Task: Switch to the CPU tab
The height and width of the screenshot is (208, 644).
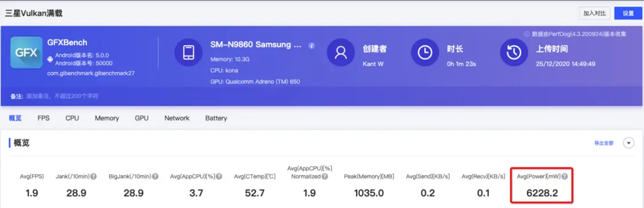Action: click(72, 118)
